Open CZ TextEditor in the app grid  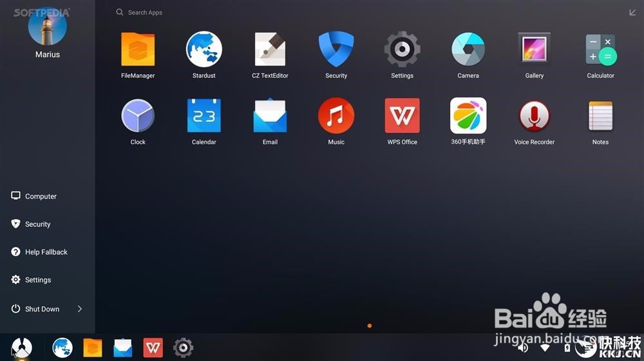tap(270, 50)
